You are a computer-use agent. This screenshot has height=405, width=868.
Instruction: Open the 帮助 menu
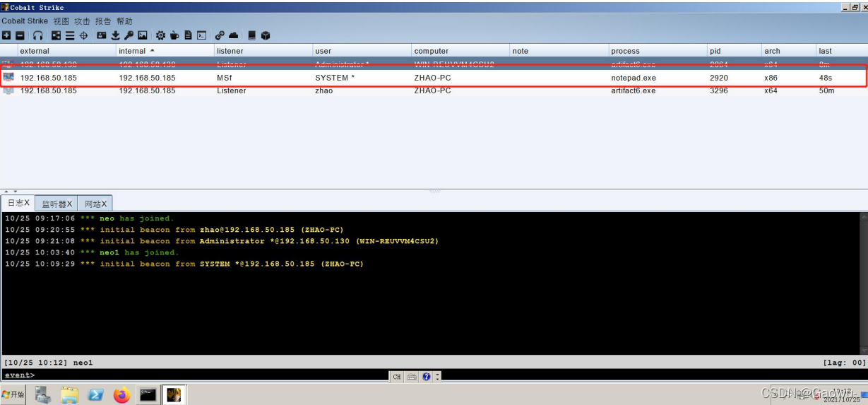pyautogui.click(x=124, y=21)
